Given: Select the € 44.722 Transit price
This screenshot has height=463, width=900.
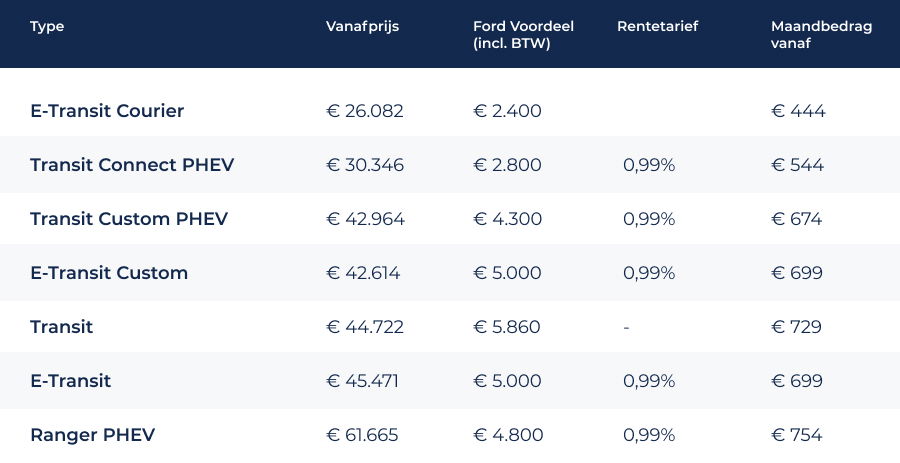Looking at the screenshot, I should [x=365, y=327].
